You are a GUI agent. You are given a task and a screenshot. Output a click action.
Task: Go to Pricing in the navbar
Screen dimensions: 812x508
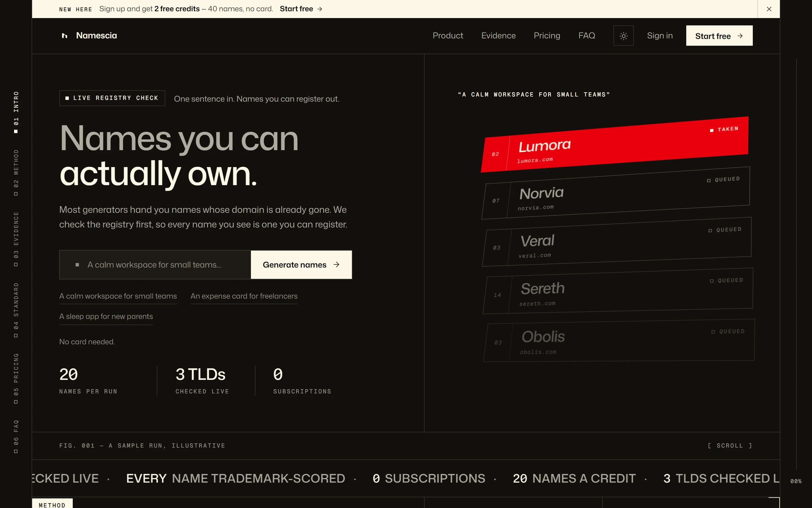547,36
